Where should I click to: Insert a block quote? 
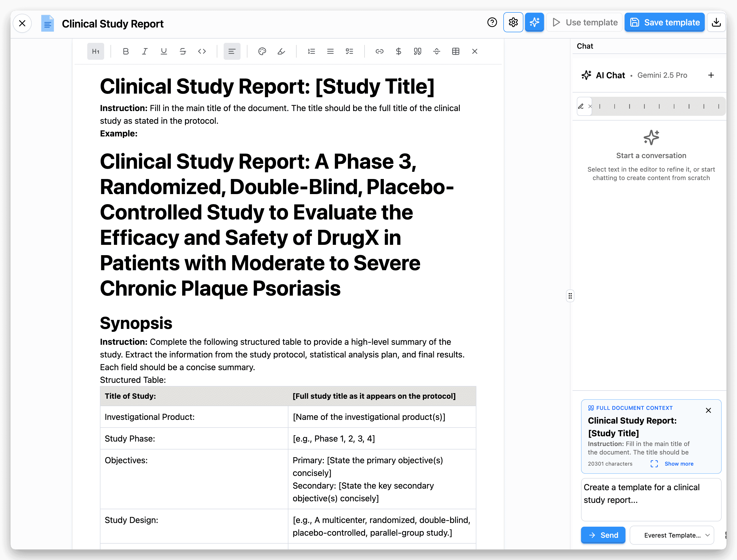click(417, 51)
